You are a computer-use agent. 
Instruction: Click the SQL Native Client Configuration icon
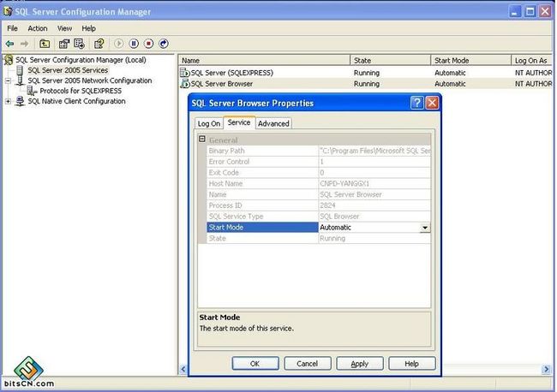pyautogui.click(x=20, y=102)
